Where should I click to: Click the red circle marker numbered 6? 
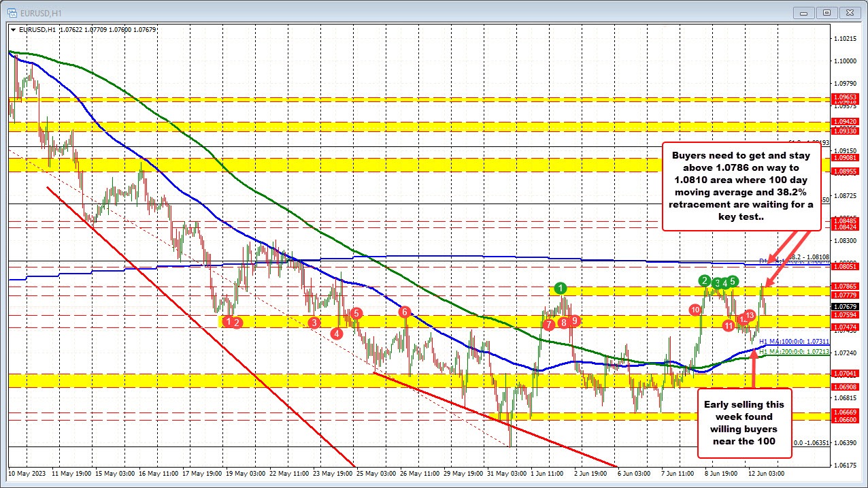pyautogui.click(x=405, y=312)
